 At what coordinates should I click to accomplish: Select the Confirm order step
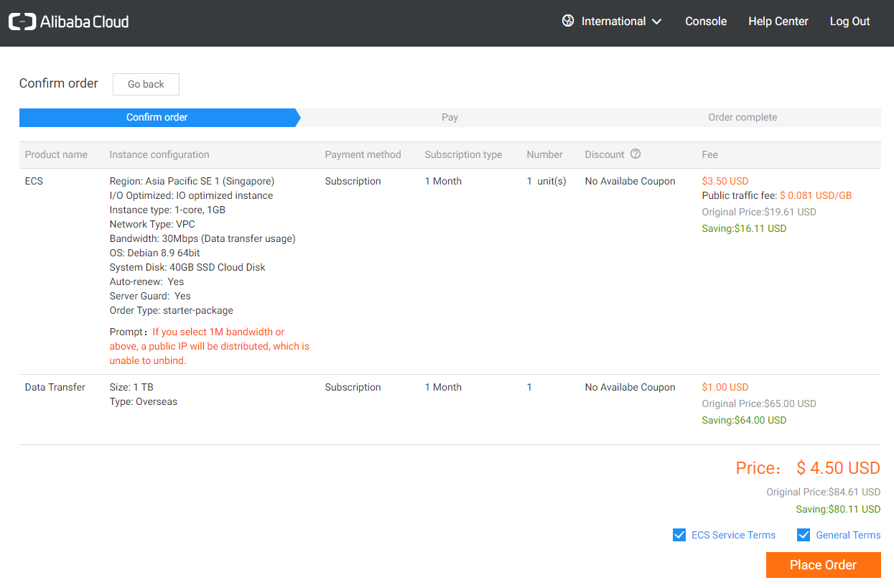tap(158, 118)
